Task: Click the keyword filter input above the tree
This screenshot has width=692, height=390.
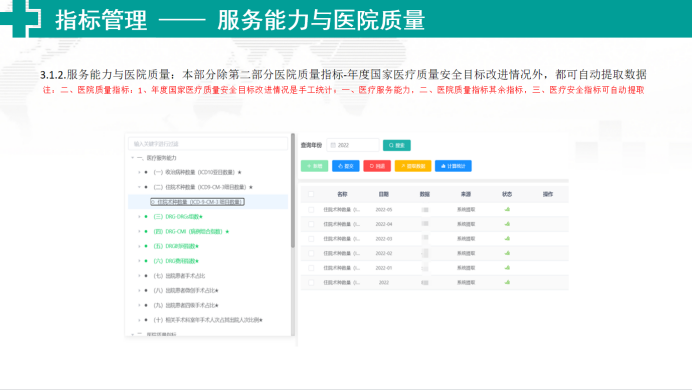Action: [208, 144]
